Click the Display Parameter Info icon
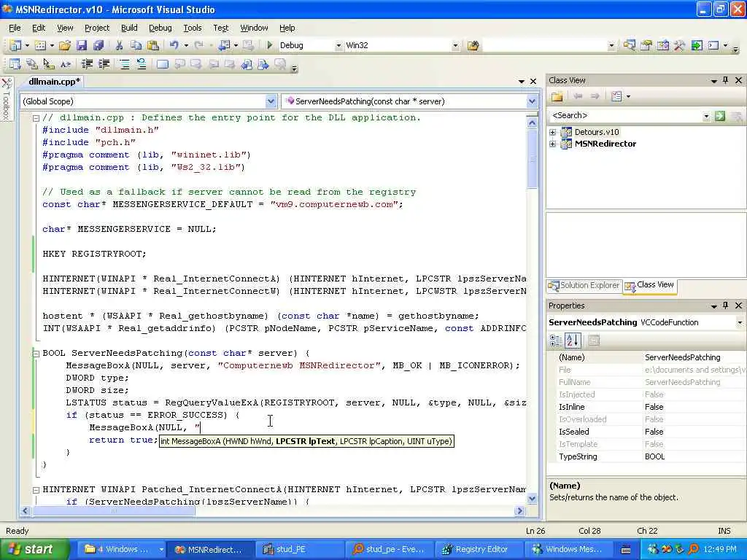 click(x=32, y=64)
